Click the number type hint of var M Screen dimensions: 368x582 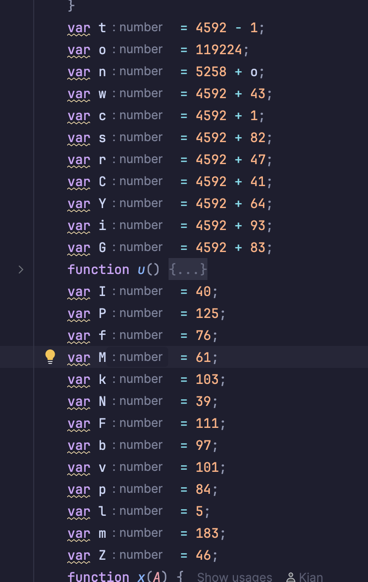(141, 357)
